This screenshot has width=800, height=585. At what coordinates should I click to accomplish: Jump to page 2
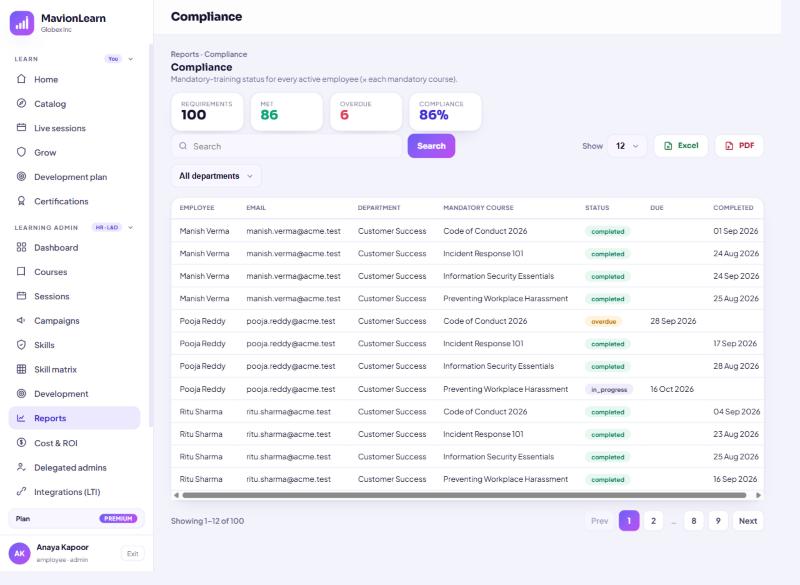653,521
